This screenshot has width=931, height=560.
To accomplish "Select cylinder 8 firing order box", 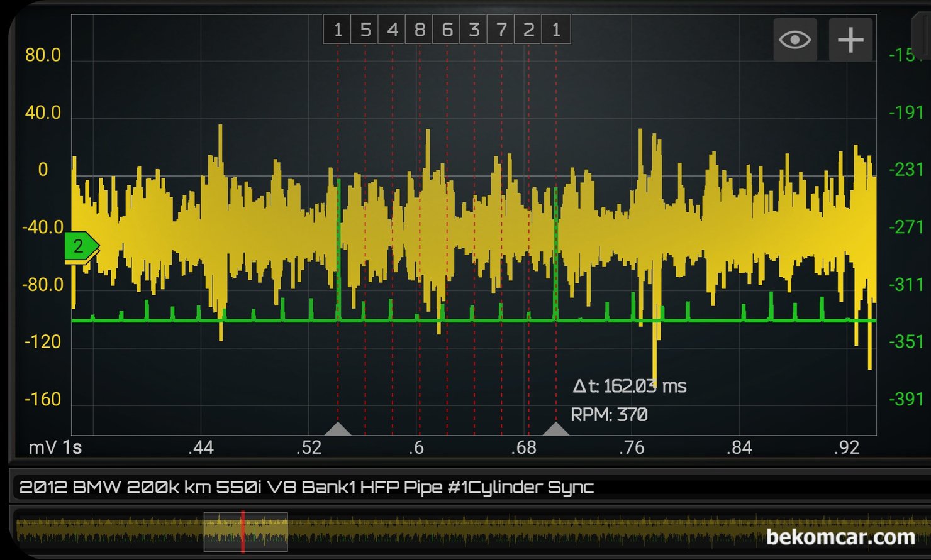I will click(x=420, y=30).
